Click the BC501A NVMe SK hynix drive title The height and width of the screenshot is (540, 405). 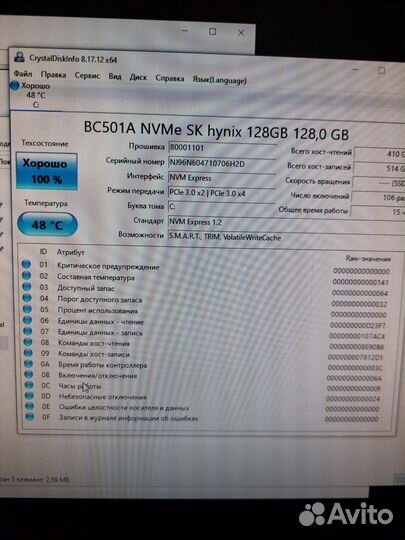[x=216, y=131]
